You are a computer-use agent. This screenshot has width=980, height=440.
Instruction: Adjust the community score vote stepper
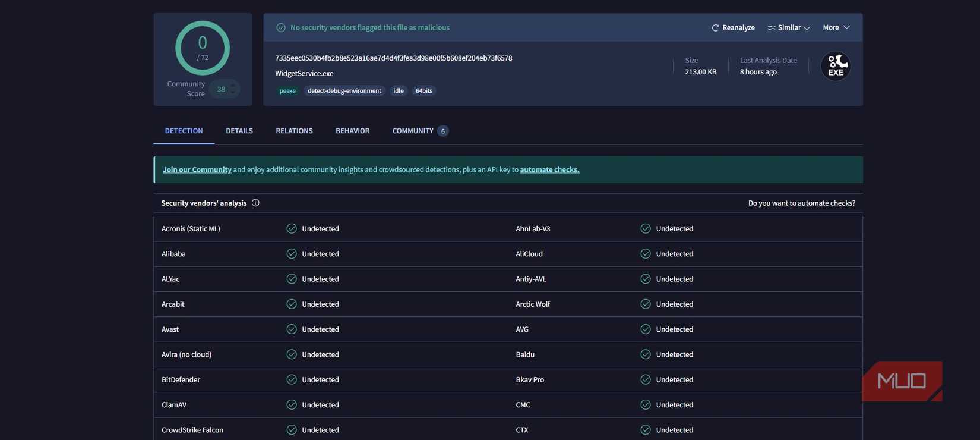click(233, 89)
